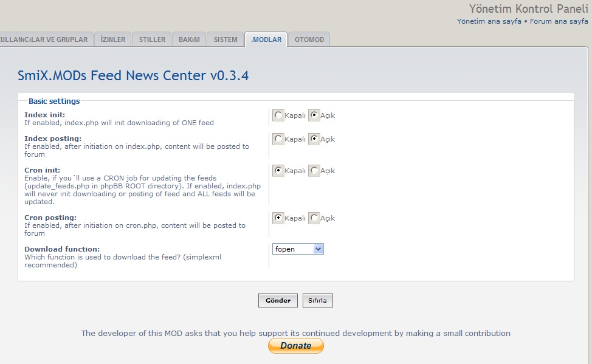Image resolution: width=592 pixels, height=364 pixels.
Task: Set Index init to Açık
Action: tap(314, 115)
